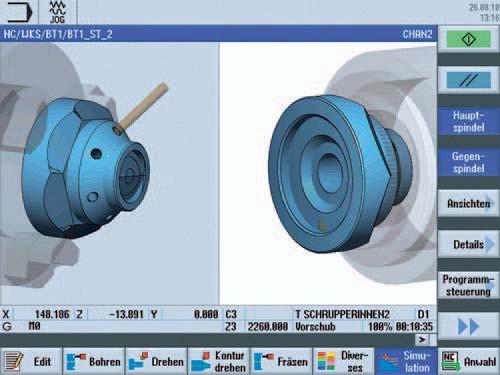The height and width of the screenshot is (375, 500).
Task: Select the JOG mode icon
Action: (x=57, y=12)
